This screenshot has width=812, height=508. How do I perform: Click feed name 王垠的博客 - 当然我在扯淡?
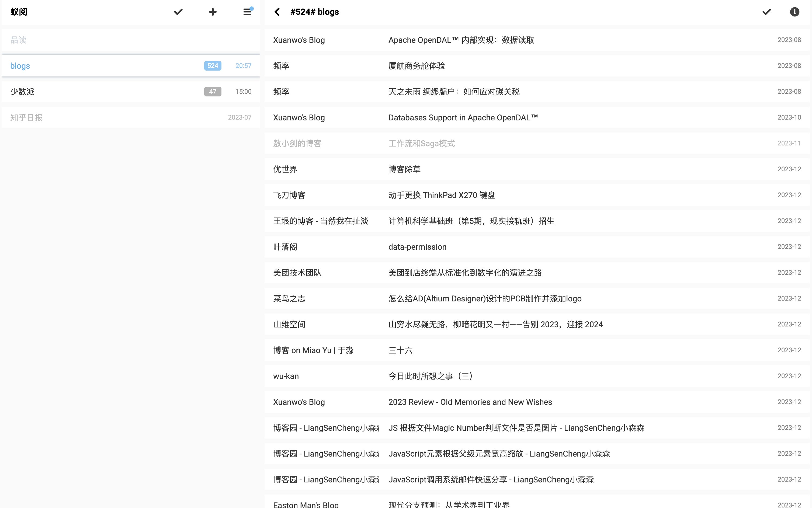(x=321, y=221)
